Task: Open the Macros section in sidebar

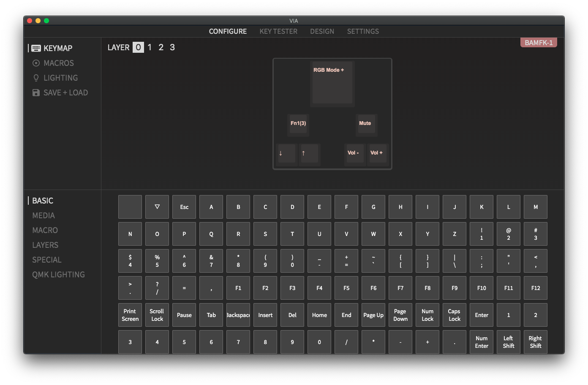Action: (53, 63)
